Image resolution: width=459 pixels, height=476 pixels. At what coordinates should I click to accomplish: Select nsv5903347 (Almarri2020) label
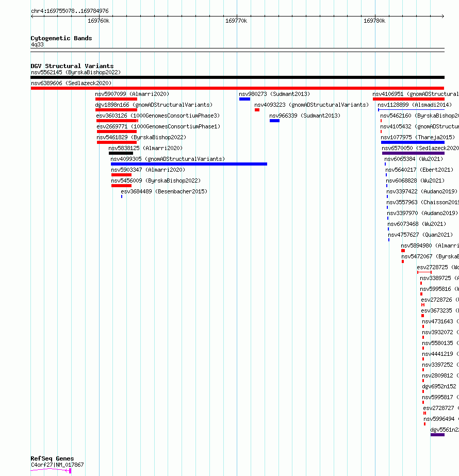point(148,170)
